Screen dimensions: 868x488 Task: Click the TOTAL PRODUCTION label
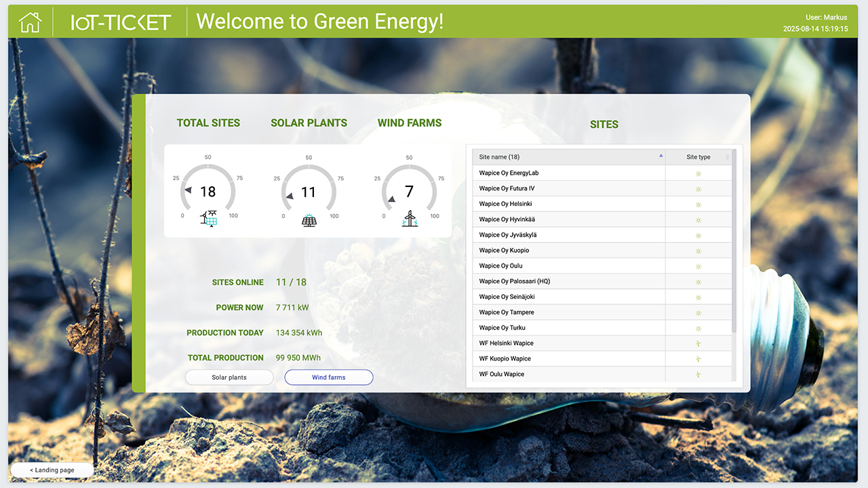(226, 358)
